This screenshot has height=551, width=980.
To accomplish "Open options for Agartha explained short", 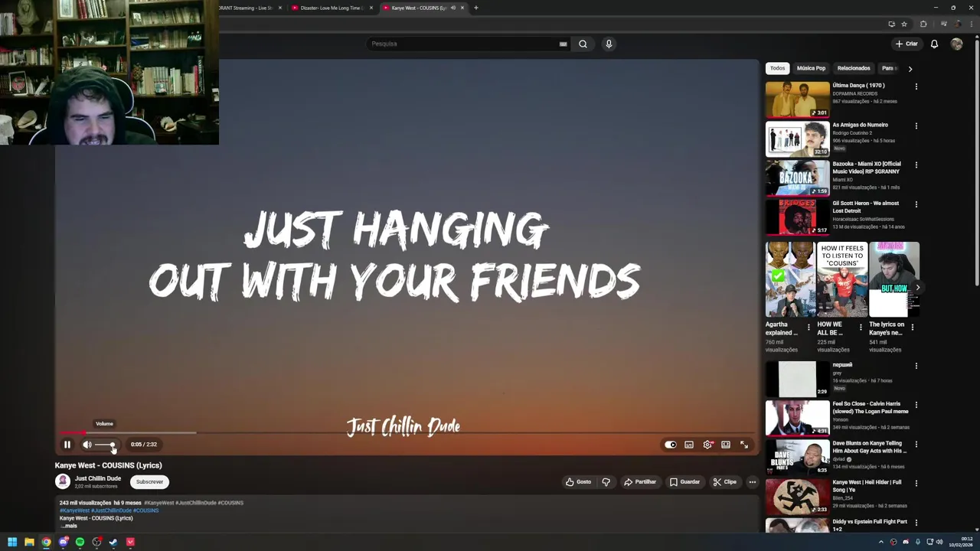I will coord(808,328).
